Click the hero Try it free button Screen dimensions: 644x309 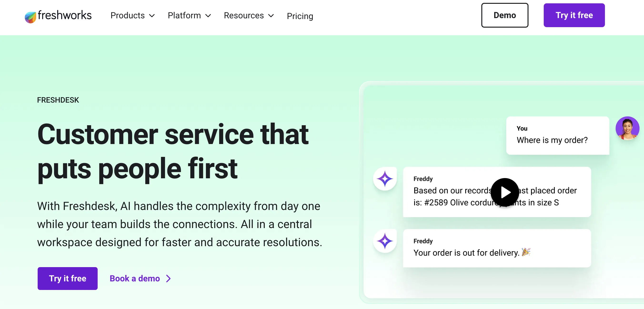pos(67,278)
